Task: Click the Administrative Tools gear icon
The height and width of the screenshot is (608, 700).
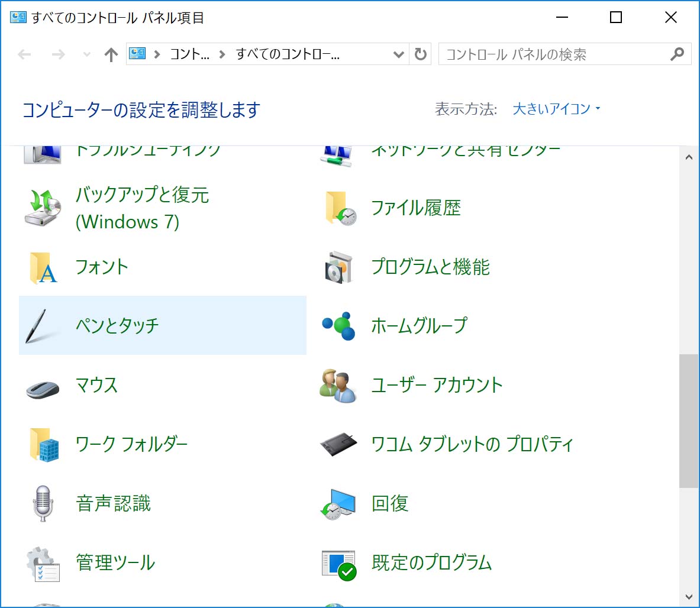Action: point(43,564)
